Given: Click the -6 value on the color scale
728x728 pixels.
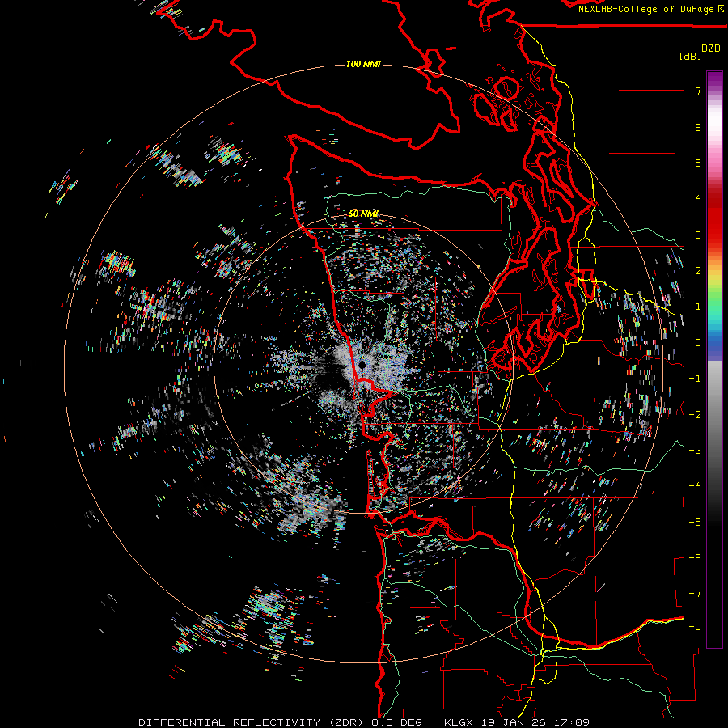Looking at the screenshot, I should coord(695,558).
